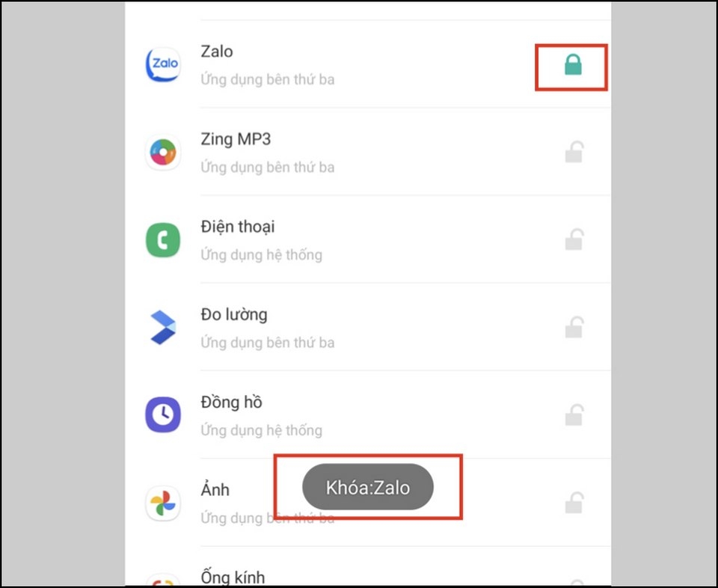Toggle the lock for Đo lường
This screenshot has height=588, width=718.
pos(574,328)
